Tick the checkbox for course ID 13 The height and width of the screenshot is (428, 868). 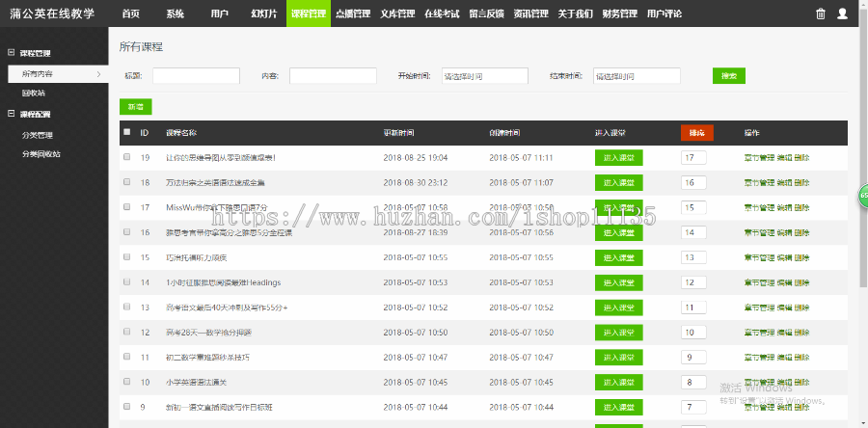coord(126,308)
